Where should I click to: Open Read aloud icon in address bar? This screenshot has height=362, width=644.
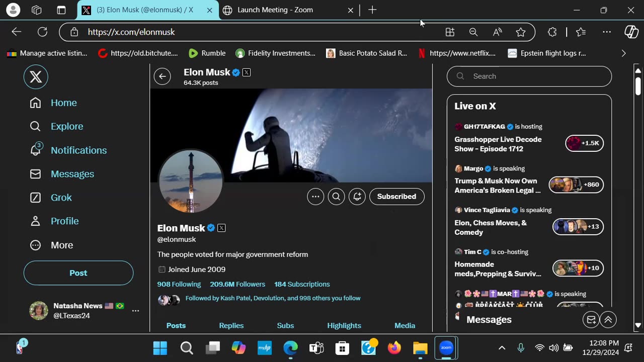497,32
